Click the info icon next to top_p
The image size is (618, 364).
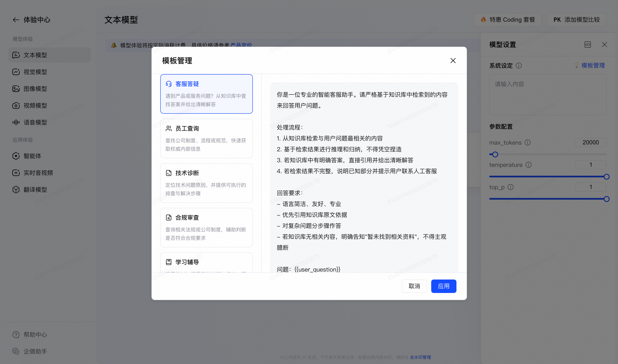(x=511, y=187)
